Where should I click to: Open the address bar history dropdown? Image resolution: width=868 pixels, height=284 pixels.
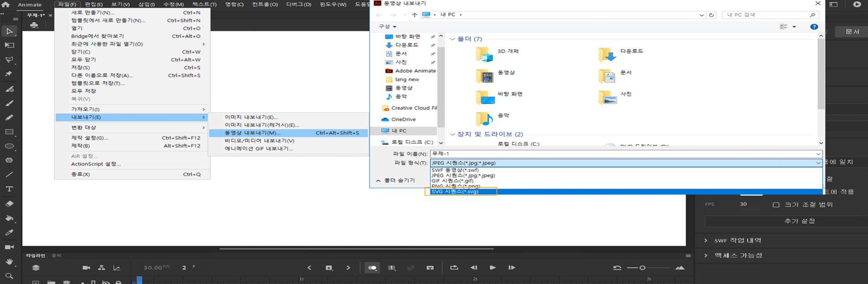(x=701, y=15)
